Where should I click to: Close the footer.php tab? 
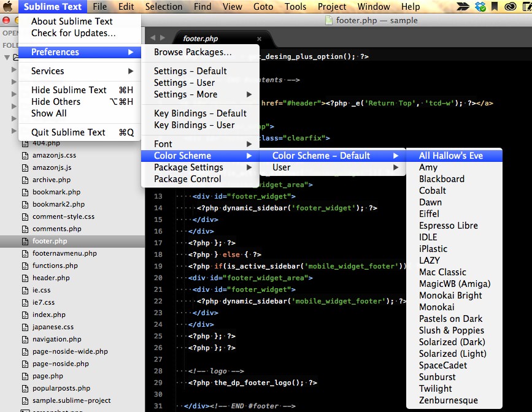point(259,39)
